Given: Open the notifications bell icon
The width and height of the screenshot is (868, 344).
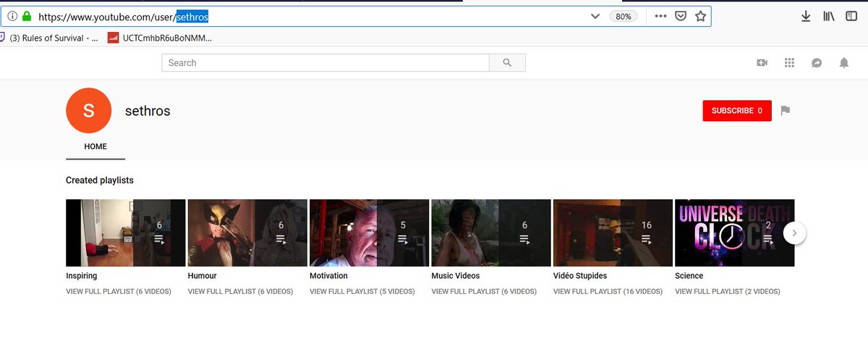Looking at the screenshot, I should click(843, 63).
